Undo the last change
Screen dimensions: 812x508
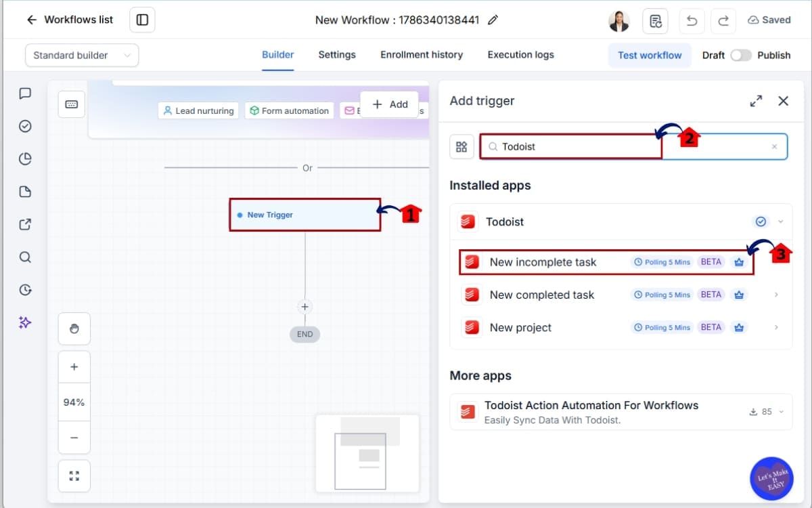click(x=692, y=20)
